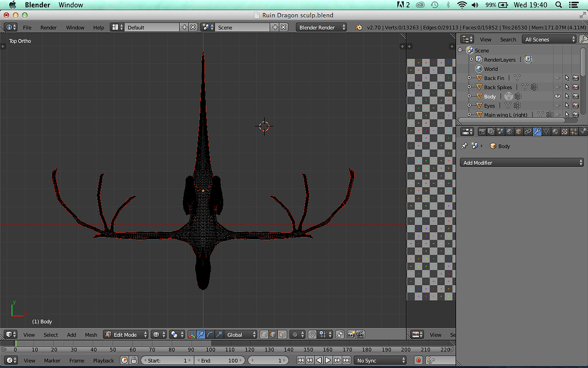Expand the Back Spikes outliner item
Screen dimensions: 588x368
click(x=469, y=87)
